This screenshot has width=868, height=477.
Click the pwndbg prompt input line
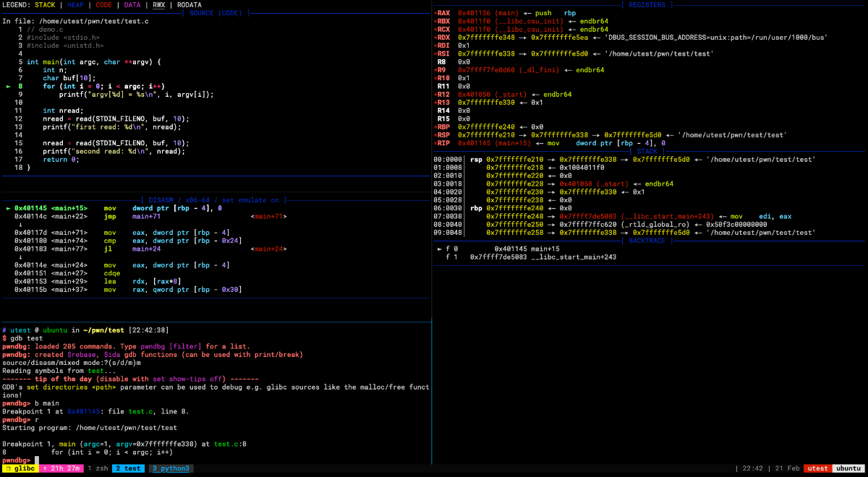tap(216, 460)
